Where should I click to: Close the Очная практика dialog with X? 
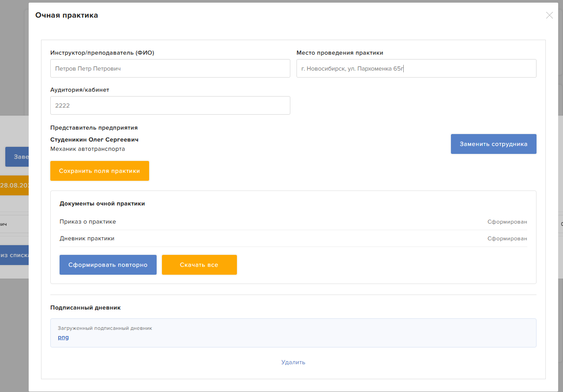tap(549, 15)
